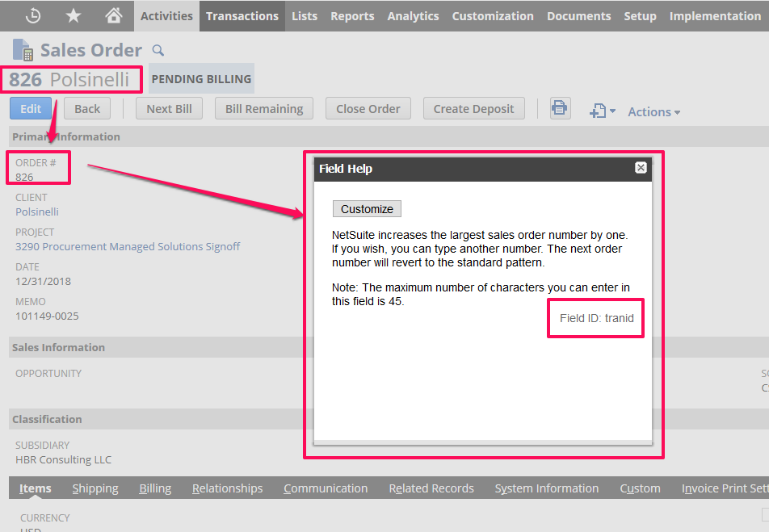This screenshot has height=532, width=769.
Task: Open the Shortcuts star icon
Action: coord(74,15)
